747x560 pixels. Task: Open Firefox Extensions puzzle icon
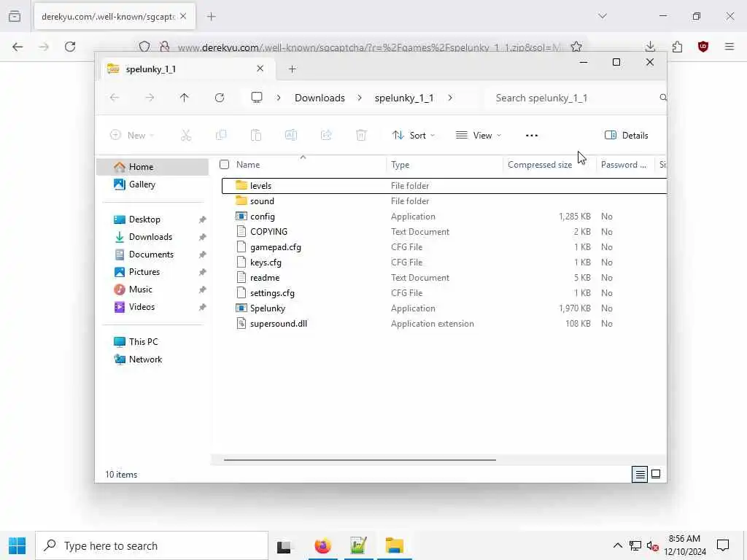point(677,47)
